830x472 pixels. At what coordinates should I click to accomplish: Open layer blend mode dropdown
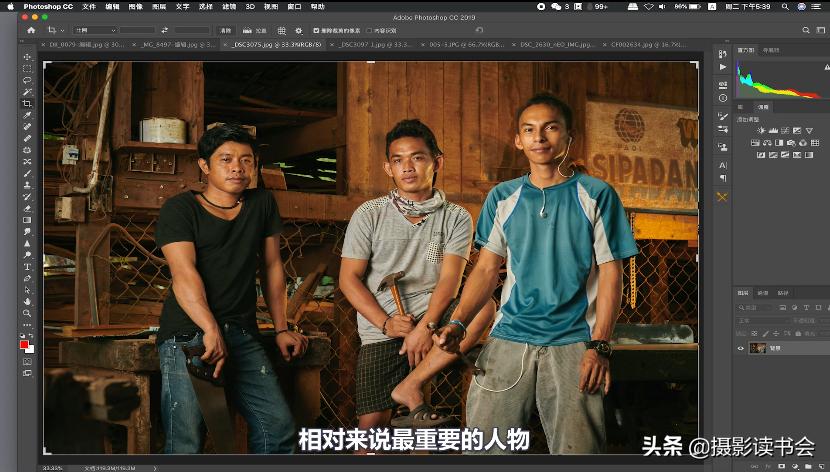tap(762, 321)
